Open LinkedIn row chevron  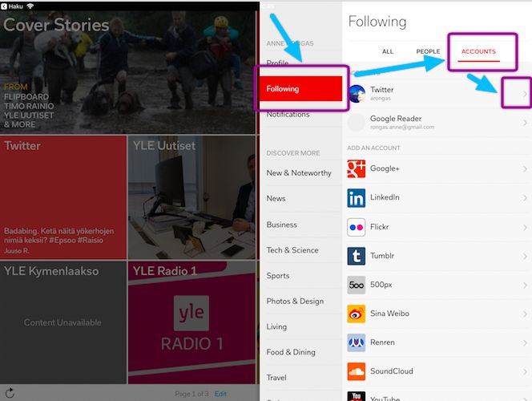click(x=525, y=198)
